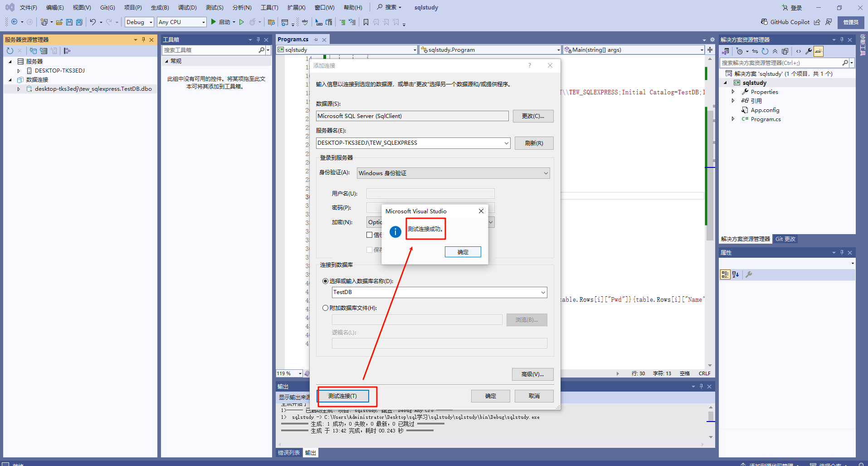Click Categorized view icon in Properties panel
The height and width of the screenshot is (466, 868).
[725, 274]
